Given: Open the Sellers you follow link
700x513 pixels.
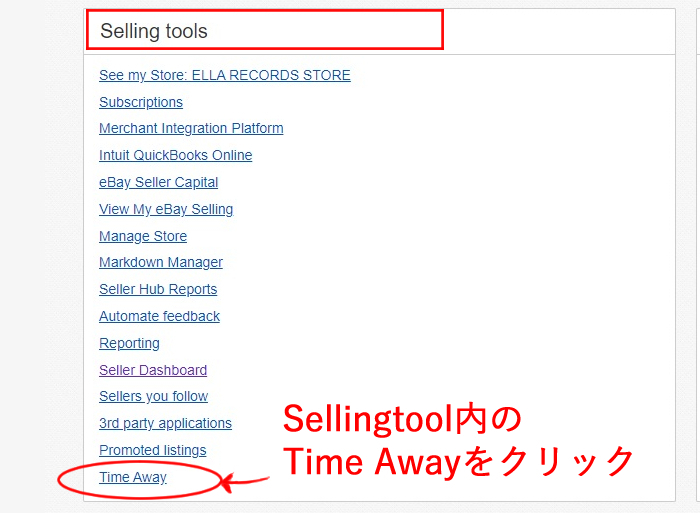Looking at the screenshot, I should 153,396.
